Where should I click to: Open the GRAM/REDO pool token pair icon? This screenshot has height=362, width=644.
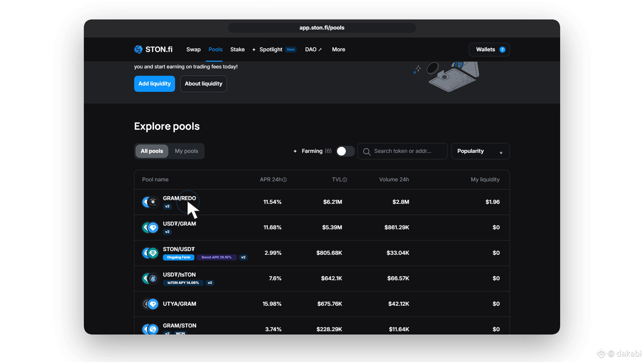(150, 202)
